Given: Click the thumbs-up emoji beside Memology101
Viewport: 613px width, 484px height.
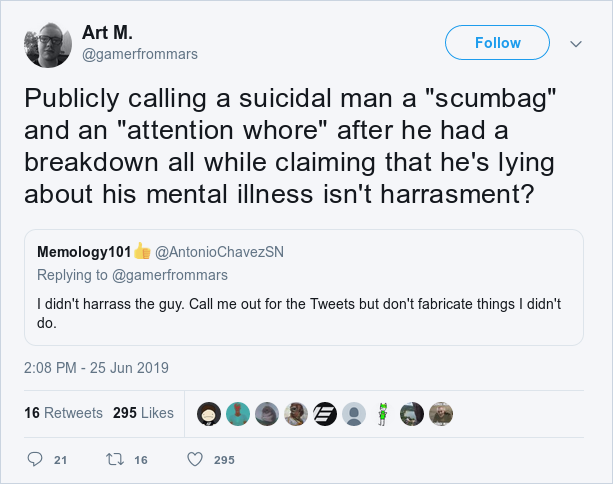Looking at the screenshot, I should click(x=142, y=251).
